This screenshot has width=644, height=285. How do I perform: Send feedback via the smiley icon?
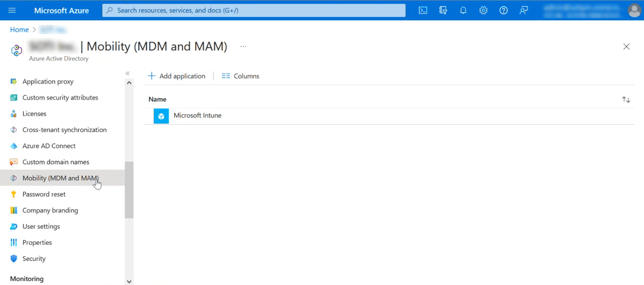point(523,10)
